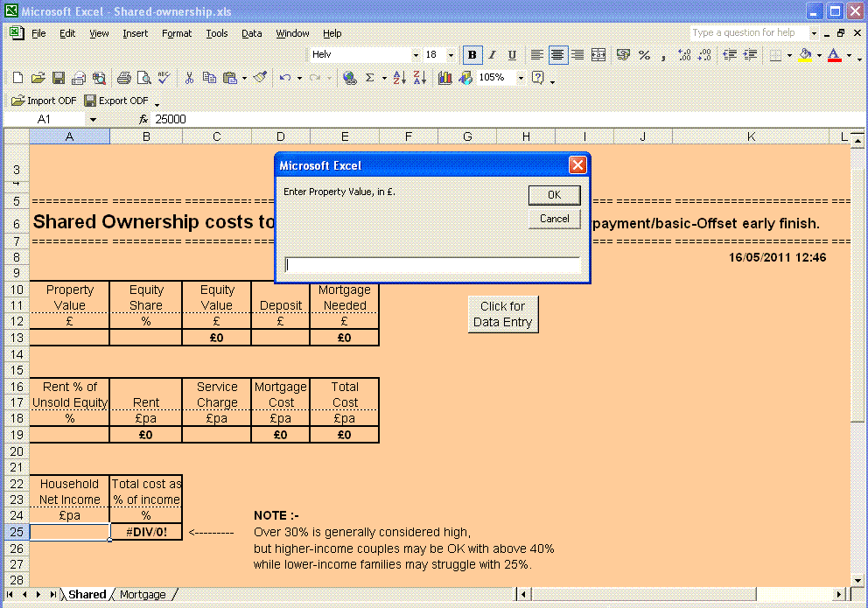Image resolution: width=868 pixels, height=608 pixels.
Task: Increase the cell indent
Action: pos(750,55)
